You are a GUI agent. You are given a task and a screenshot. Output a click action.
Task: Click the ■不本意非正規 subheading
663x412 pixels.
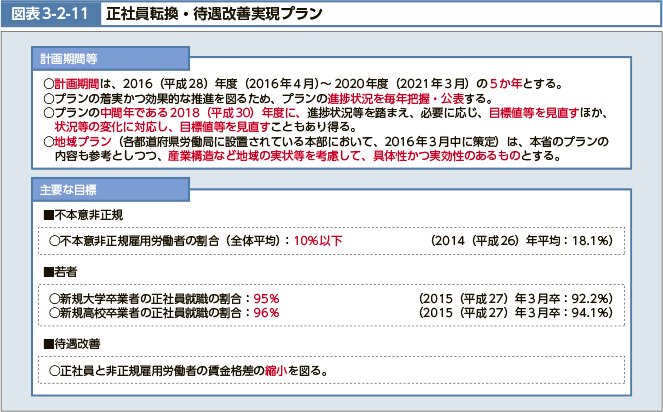(83, 215)
